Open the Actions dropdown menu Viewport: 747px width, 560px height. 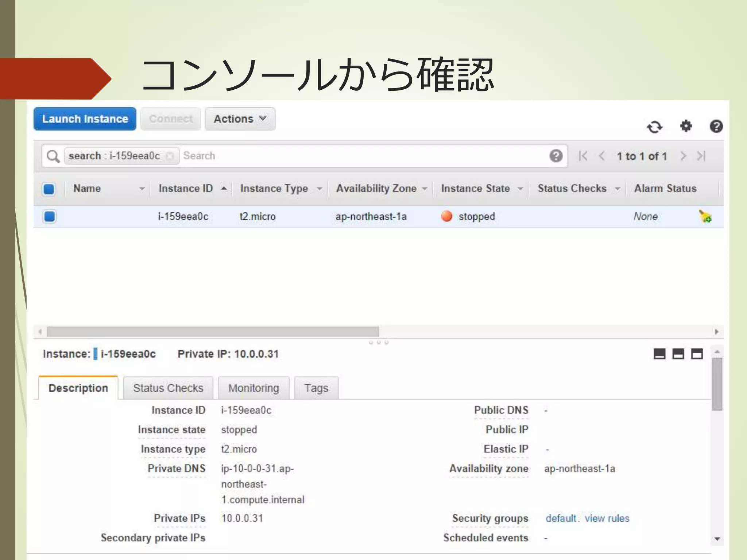pyautogui.click(x=240, y=119)
